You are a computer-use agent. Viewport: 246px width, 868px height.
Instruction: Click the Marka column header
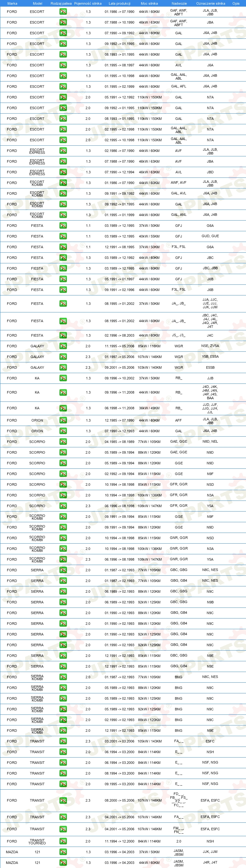12,3
